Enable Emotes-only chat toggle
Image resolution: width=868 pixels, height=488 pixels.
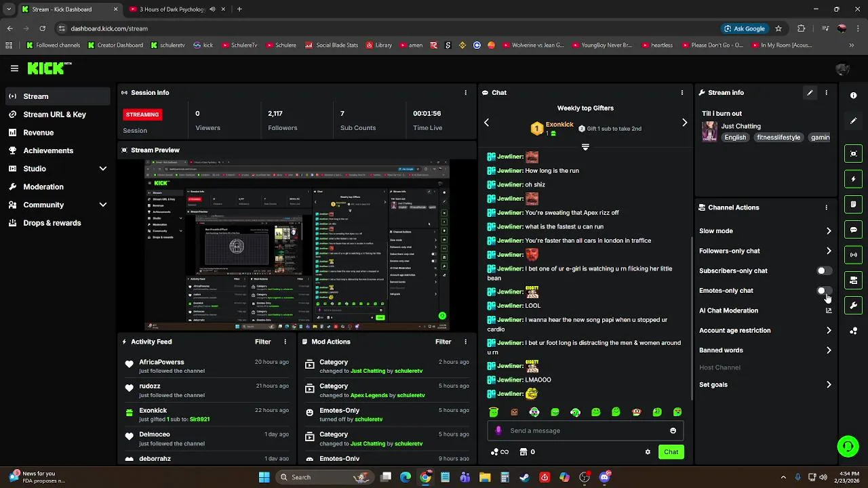click(x=824, y=291)
